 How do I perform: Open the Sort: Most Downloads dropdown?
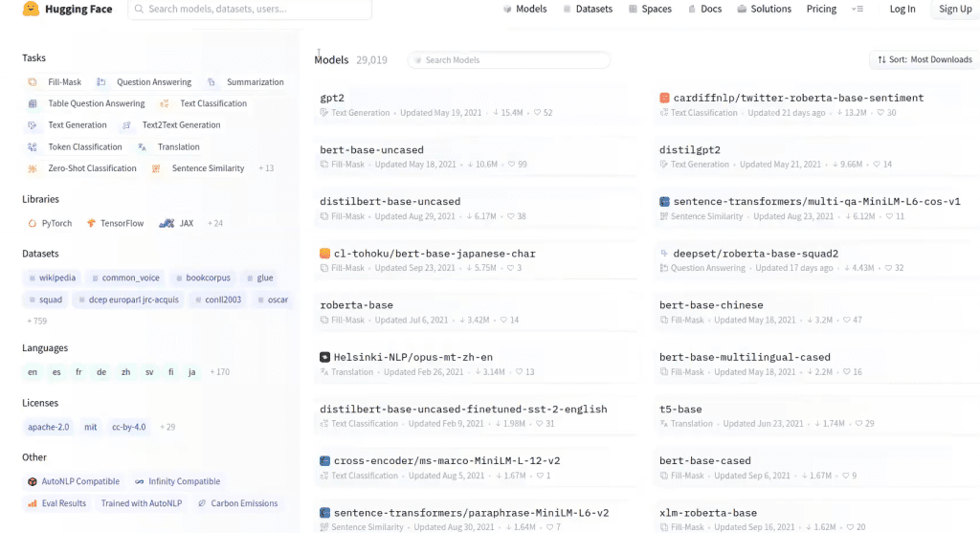pyautogui.click(x=924, y=60)
